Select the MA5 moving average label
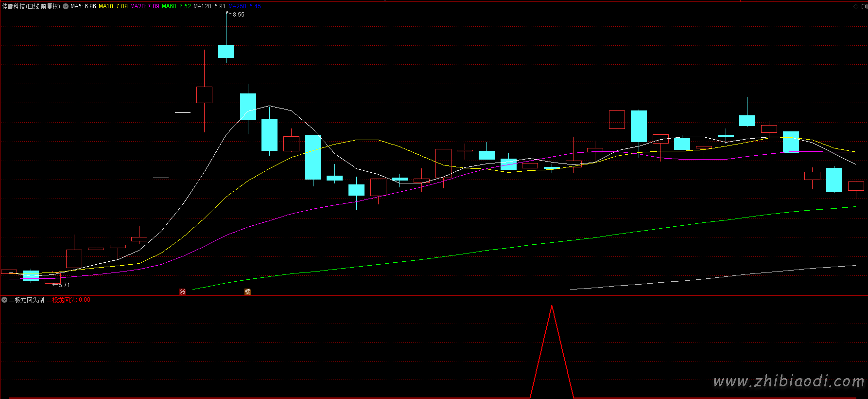Image resolution: width=868 pixels, height=399 pixels. (83, 6)
